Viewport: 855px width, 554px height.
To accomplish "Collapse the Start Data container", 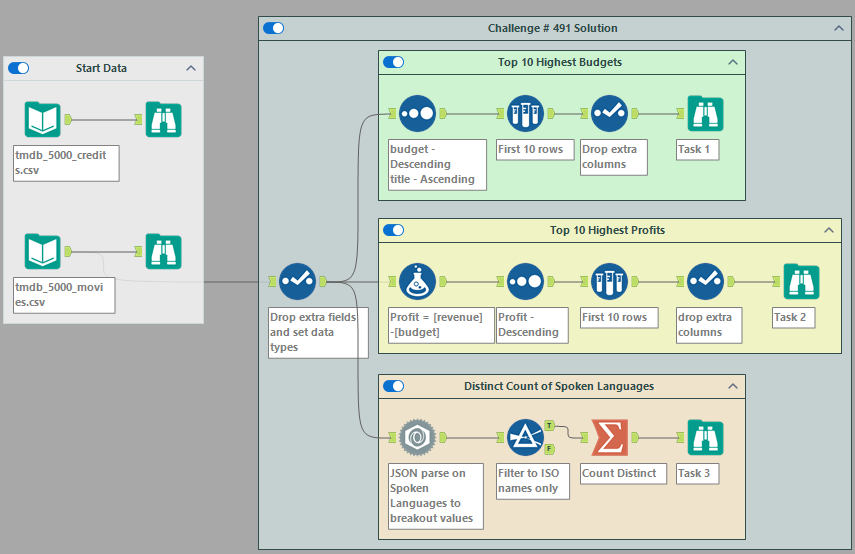I will coord(191,68).
